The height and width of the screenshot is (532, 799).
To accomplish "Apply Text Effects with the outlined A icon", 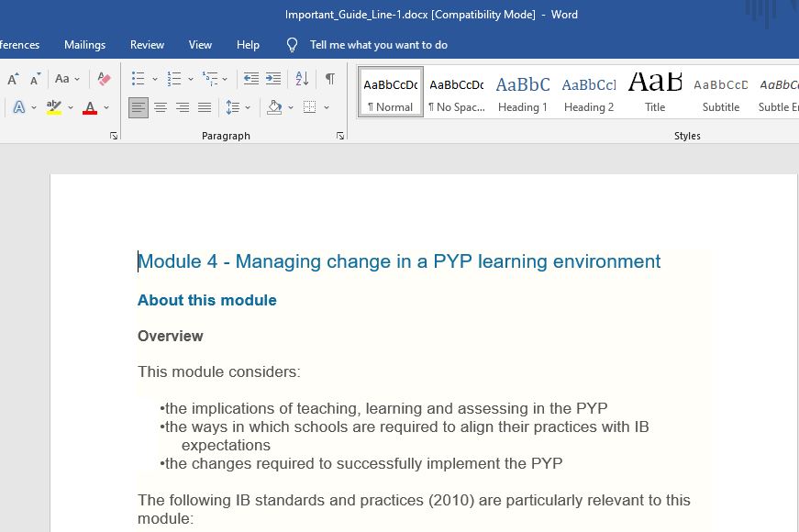I will (x=19, y=107).
